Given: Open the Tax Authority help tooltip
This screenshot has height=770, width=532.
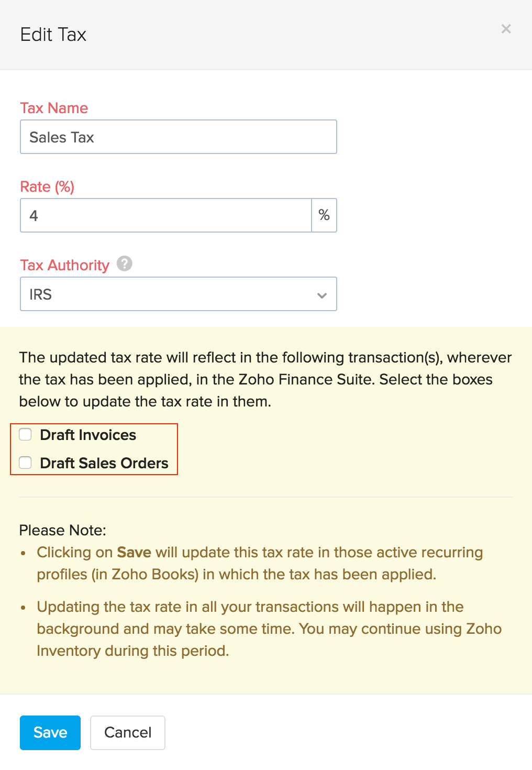Looking at the screenshot, I should [x=125, y=264].
